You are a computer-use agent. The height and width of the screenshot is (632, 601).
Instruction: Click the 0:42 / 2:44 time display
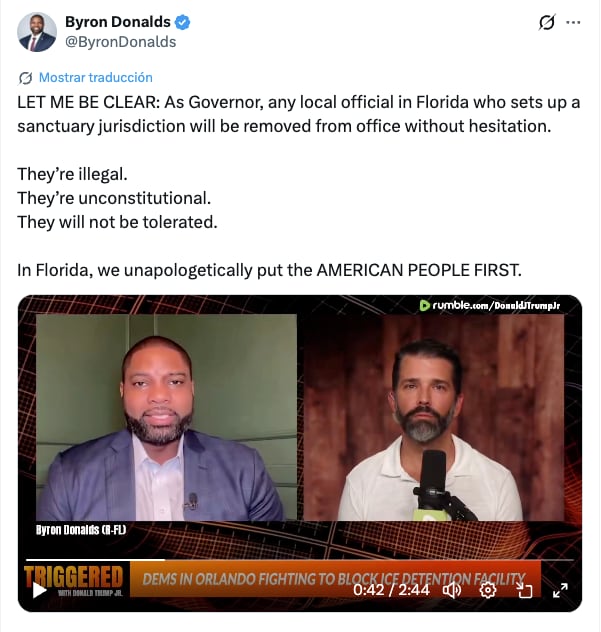click(391, 590)
